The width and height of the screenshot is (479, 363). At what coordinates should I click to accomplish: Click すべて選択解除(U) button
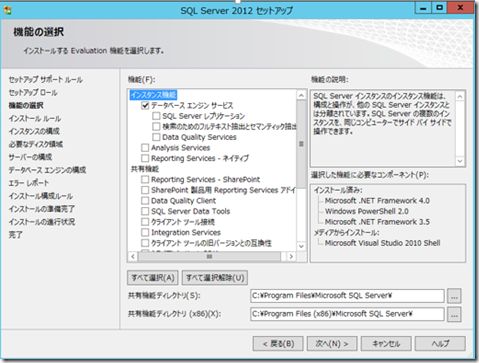[x=215, y=278]
